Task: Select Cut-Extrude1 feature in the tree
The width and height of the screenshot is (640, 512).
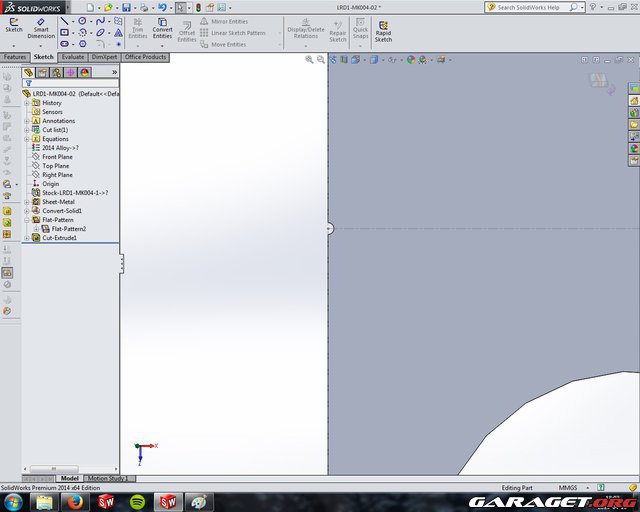Action: (x=60, y=238)
